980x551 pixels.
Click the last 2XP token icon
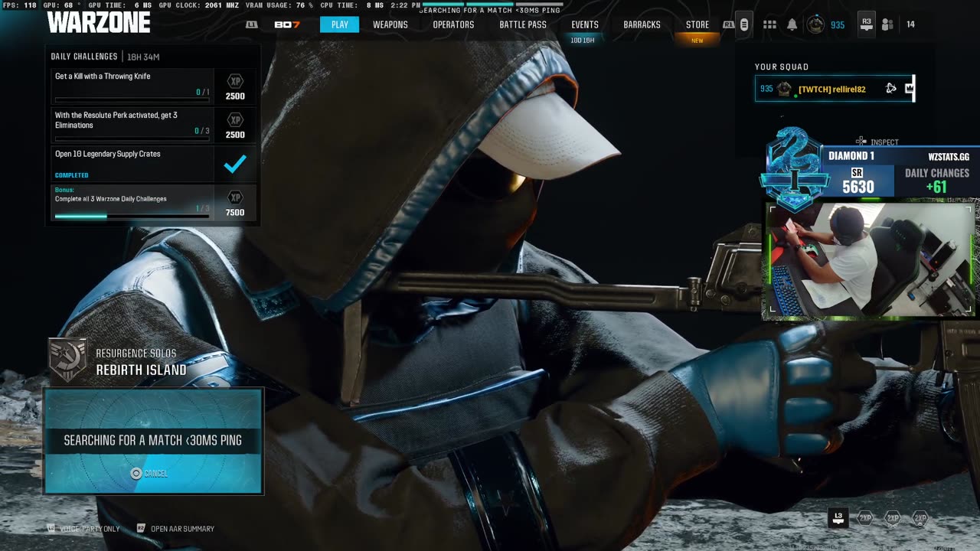pyautogui.click(x=920, y=518)
